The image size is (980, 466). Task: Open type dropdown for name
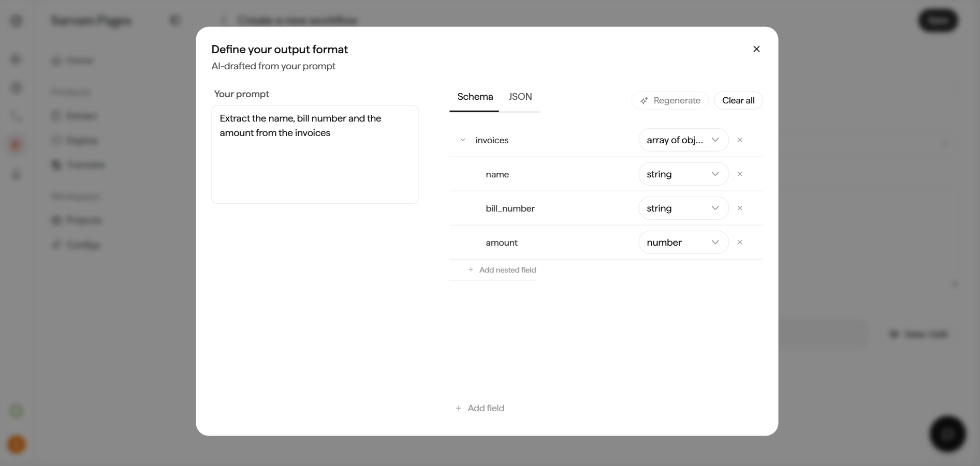point(683,174)
